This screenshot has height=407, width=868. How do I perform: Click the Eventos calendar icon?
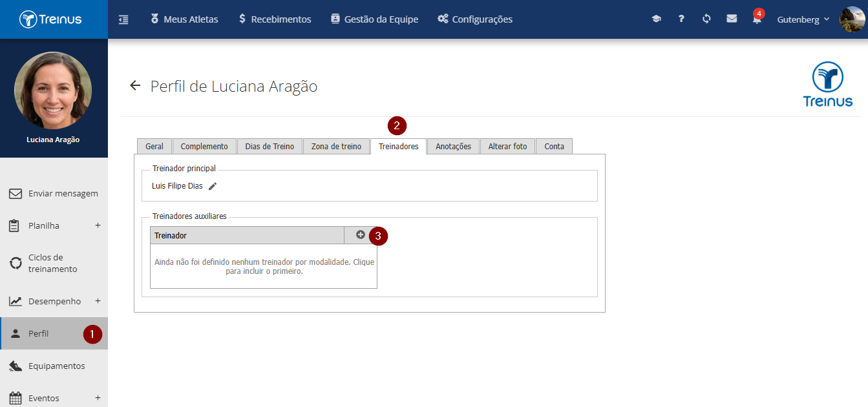click(x=16, y=398)
